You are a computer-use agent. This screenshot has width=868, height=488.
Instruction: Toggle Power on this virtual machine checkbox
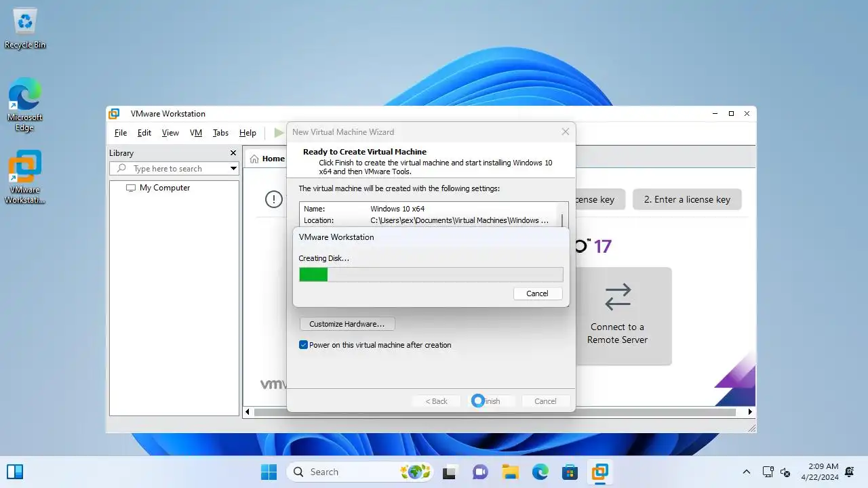[304, 345]
